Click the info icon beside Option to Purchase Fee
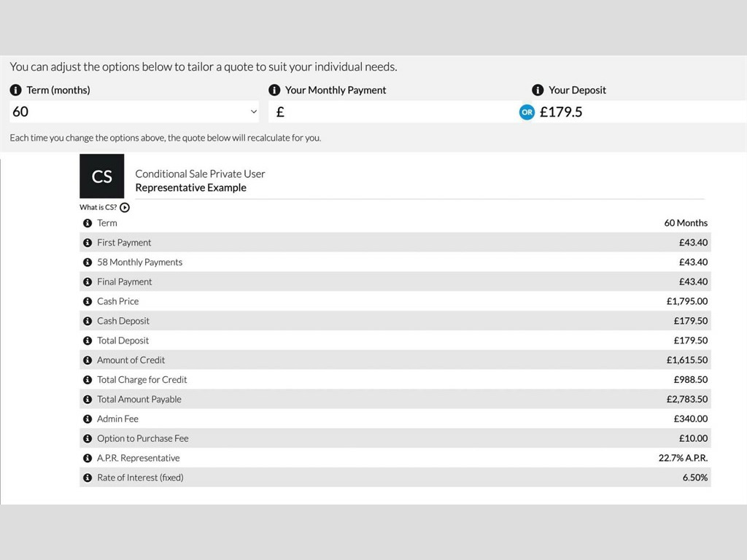The height and width of the screenshot is (560, 747). click(x=88, y=438)
